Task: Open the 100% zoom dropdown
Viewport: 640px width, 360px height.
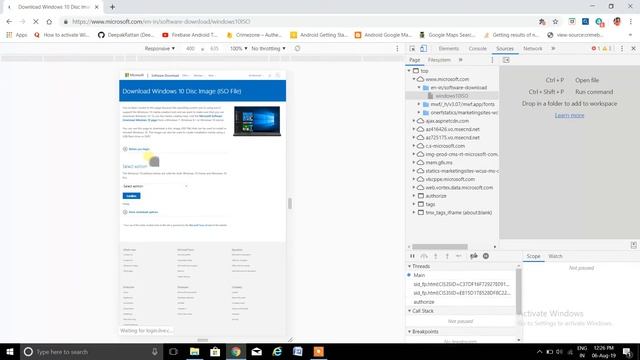Action: tap(238, 49)
